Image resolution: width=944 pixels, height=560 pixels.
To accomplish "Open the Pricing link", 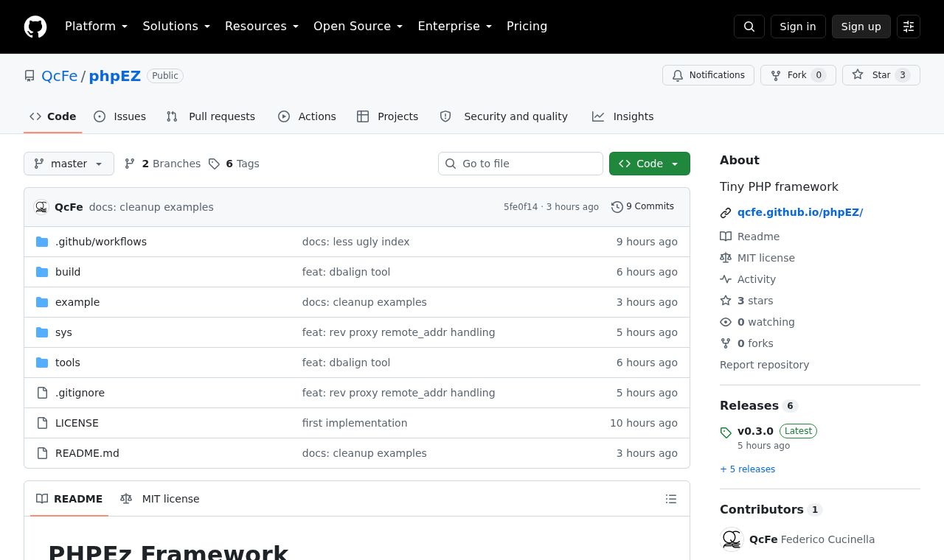I will click(x=527, y=27).
